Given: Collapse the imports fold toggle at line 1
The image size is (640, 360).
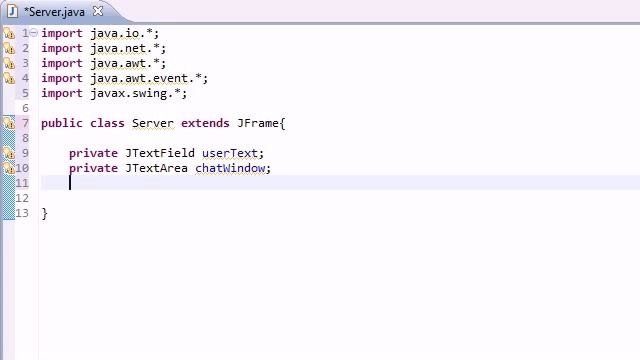Looking at the screenshot, I should click(x=34, y=33).
